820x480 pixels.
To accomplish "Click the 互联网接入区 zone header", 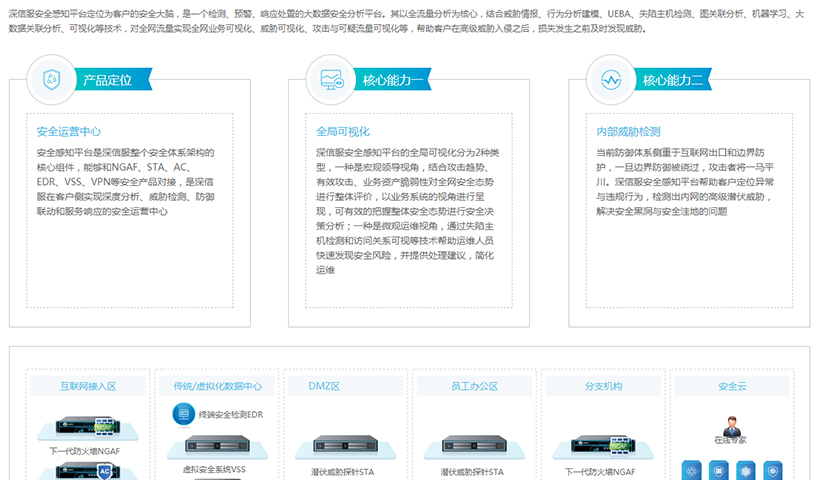I will click(x=88, y=385).
